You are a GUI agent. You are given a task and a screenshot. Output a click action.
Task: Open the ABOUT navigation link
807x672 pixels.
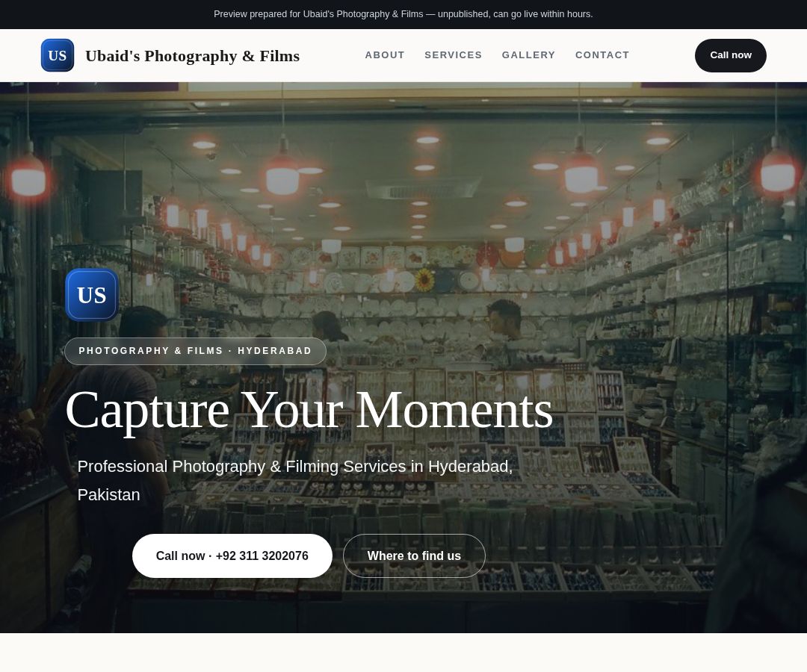pyautogui.click(x=385, y=55)
